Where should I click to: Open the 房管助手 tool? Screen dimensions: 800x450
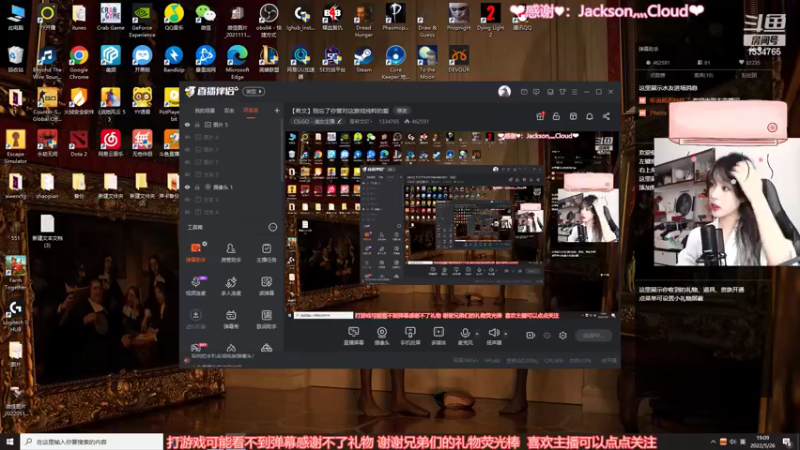coord(231,253)
